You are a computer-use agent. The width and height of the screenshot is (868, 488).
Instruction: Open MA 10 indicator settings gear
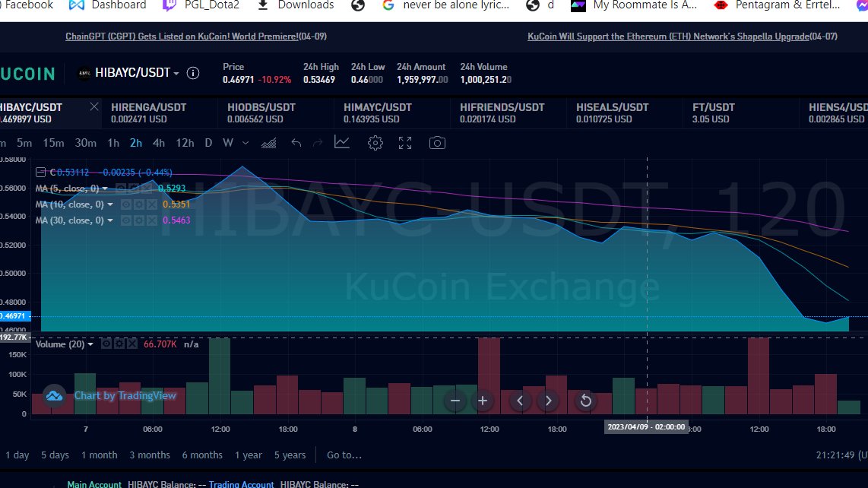click(x=139, y=204)
